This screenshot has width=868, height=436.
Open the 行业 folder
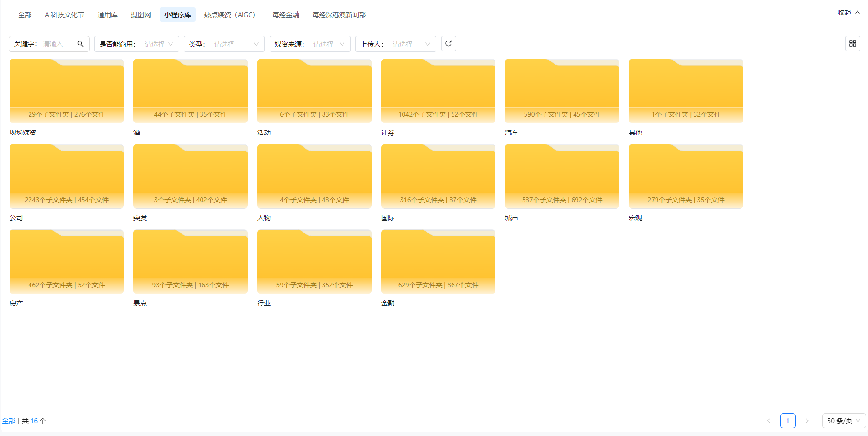pyautogui.click(x=314, y=262)
